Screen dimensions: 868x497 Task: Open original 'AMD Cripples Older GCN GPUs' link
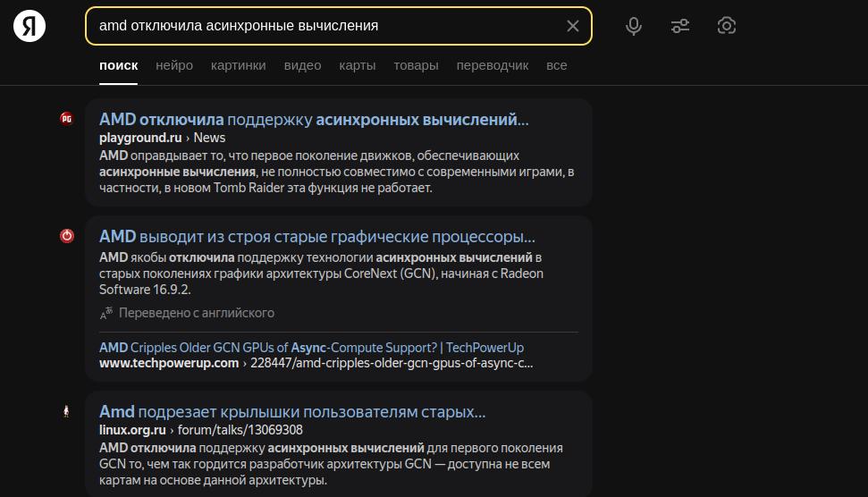[x=311, y=348]
